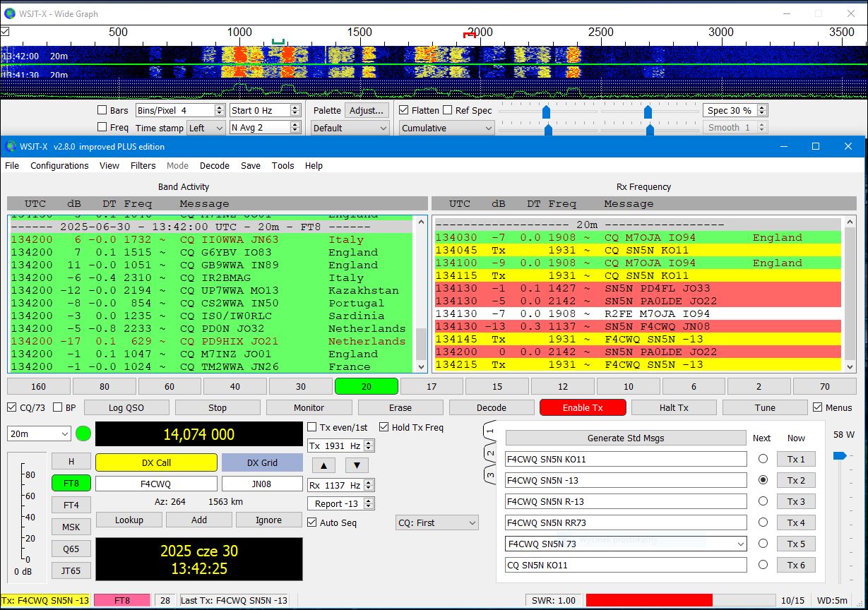Enable the Freq checkbox in Wide Graph
Screen dimensions: 868x610
click(x=101, y=127)
